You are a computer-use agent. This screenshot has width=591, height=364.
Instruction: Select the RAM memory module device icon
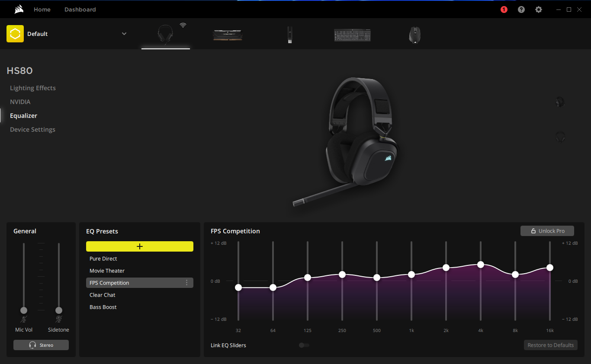(x=228, y=35)
